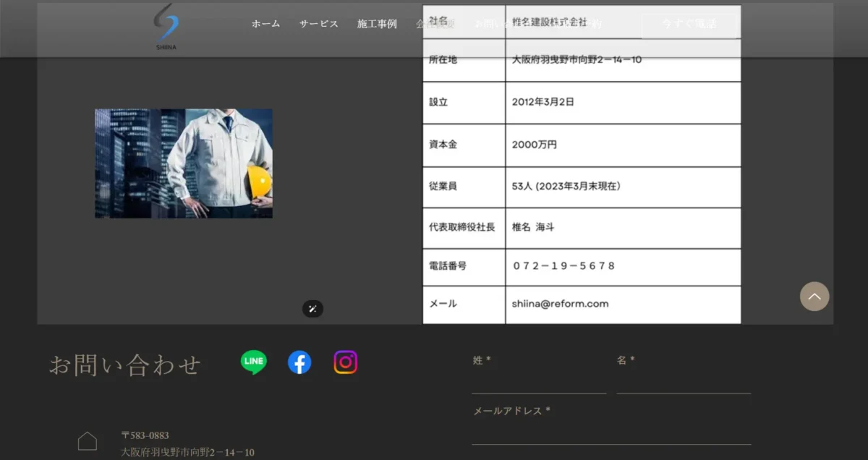Go to the ホーム menu item
Image resolution: width=868 pixels, height=460 pixels.
(x=265, y=24)
